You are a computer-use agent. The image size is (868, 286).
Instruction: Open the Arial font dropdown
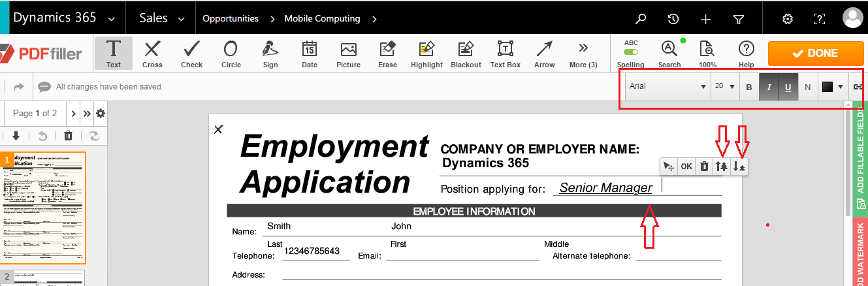(x=667, y=87)
